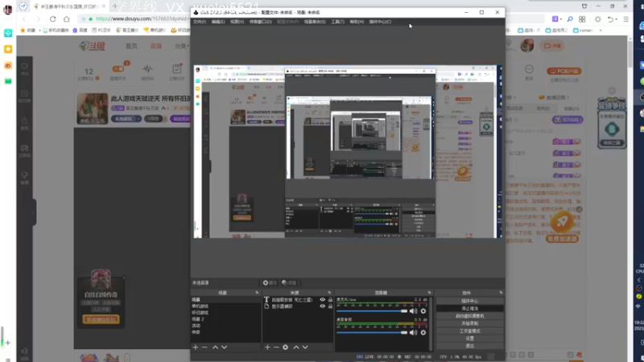Image resolution: width=644 pixels, height=362 pixels.
Task: Open the new tab plus button in the browser
Action: point(114,6)
